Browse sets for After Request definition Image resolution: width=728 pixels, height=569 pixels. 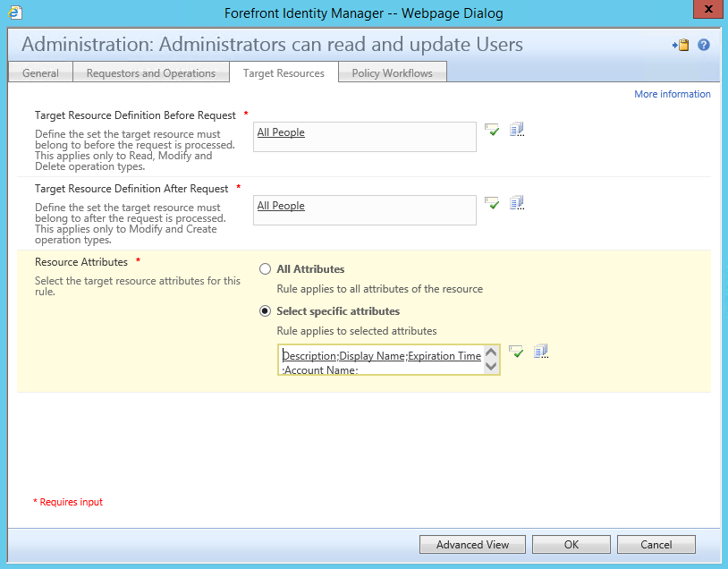click(517, 202)
